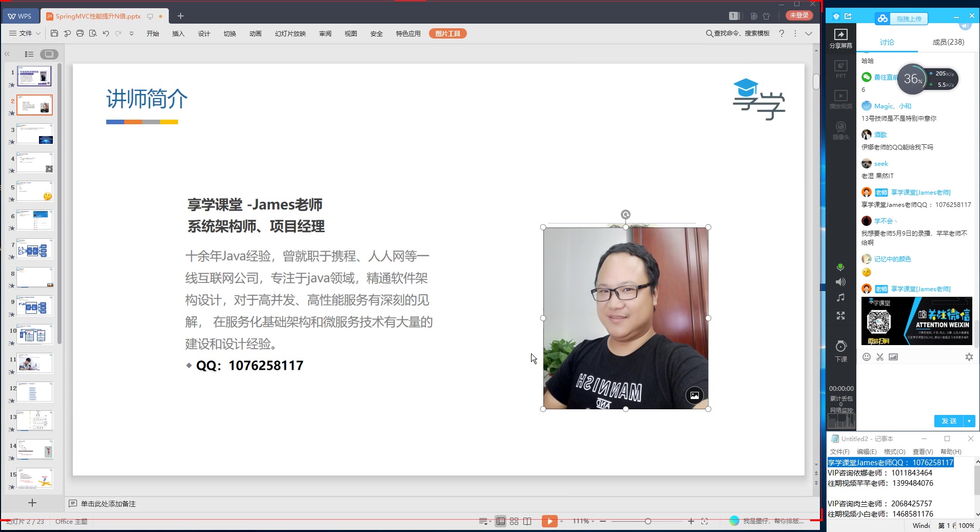Click 分享屏幕 in the classroom sidebar

coord(840,39)
